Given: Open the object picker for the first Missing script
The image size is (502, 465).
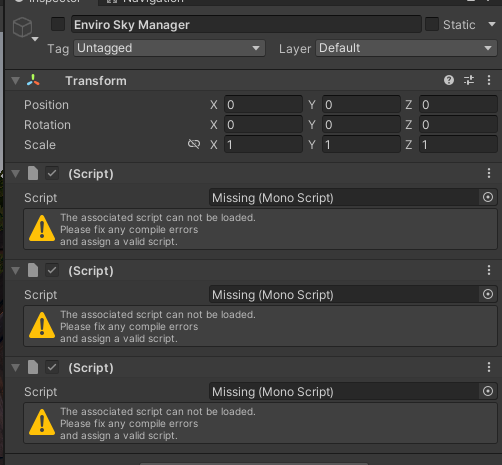Looking at the screenshot, I should [488, 197].
